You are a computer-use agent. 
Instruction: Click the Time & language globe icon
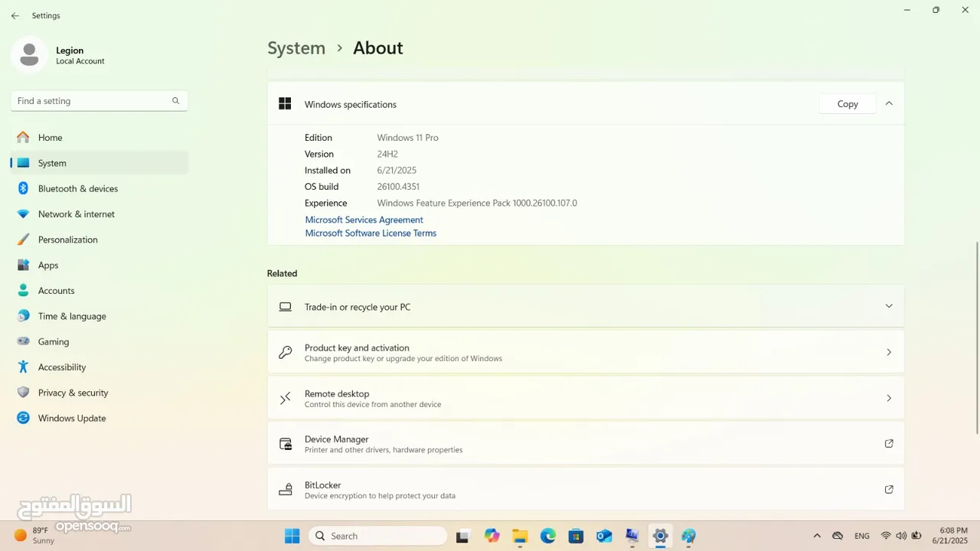coord(23,316)
